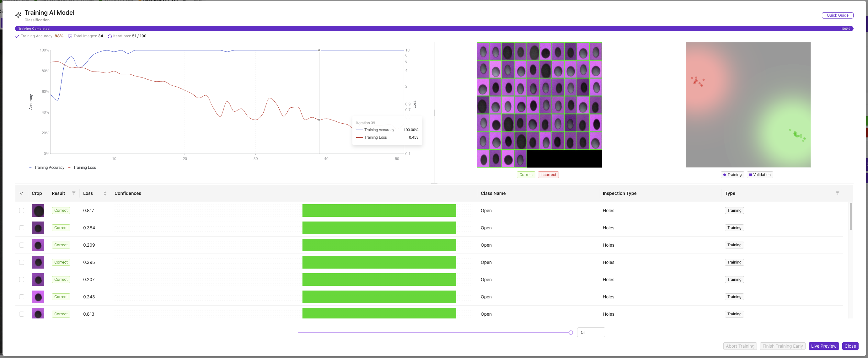Toggle the Training points filter under scatter plot
Screen dimensions: 868x358
732,175
